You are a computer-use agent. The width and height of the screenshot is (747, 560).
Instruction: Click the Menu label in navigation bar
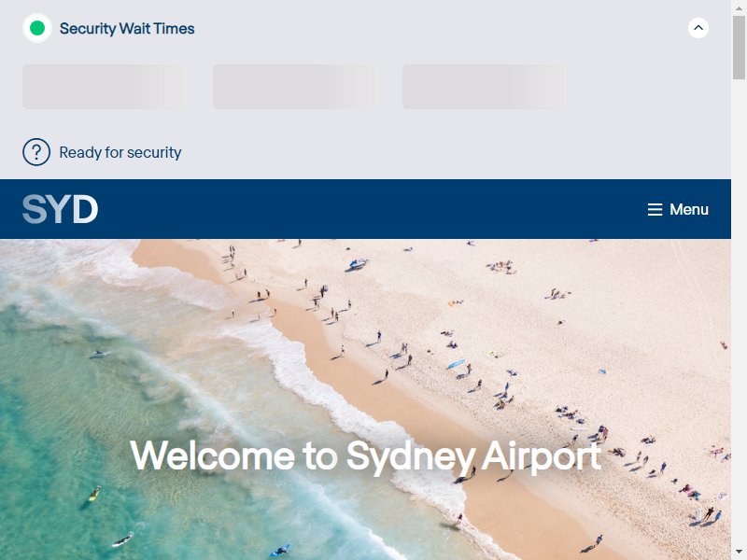[x=689, y=209]
